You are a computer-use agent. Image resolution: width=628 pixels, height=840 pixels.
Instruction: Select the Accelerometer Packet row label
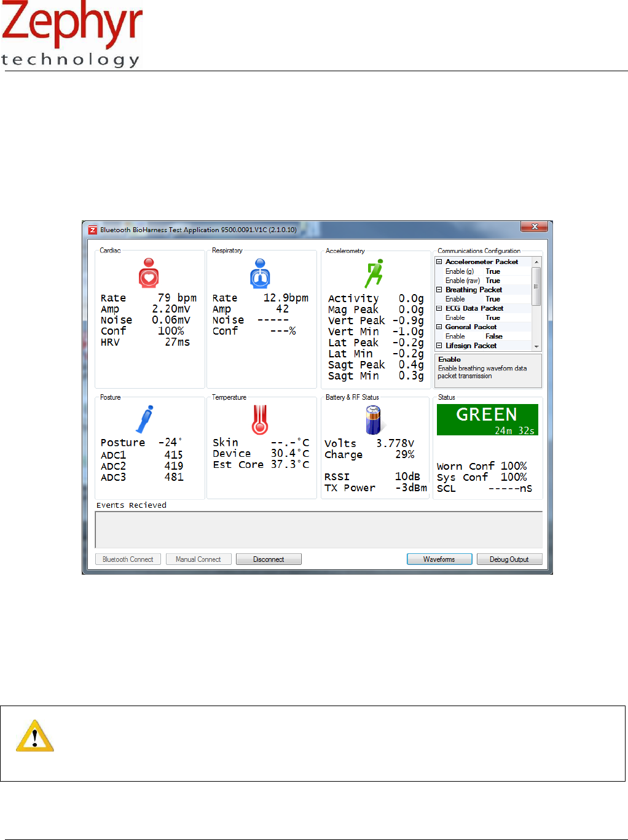pos(482,262)
